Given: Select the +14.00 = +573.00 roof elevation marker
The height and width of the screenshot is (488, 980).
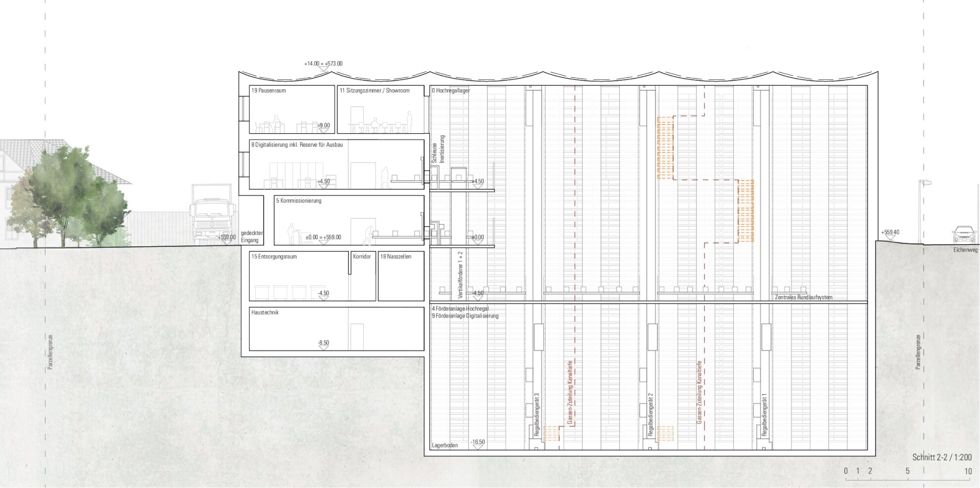Looking at the screenshot, I should [323, 64].
